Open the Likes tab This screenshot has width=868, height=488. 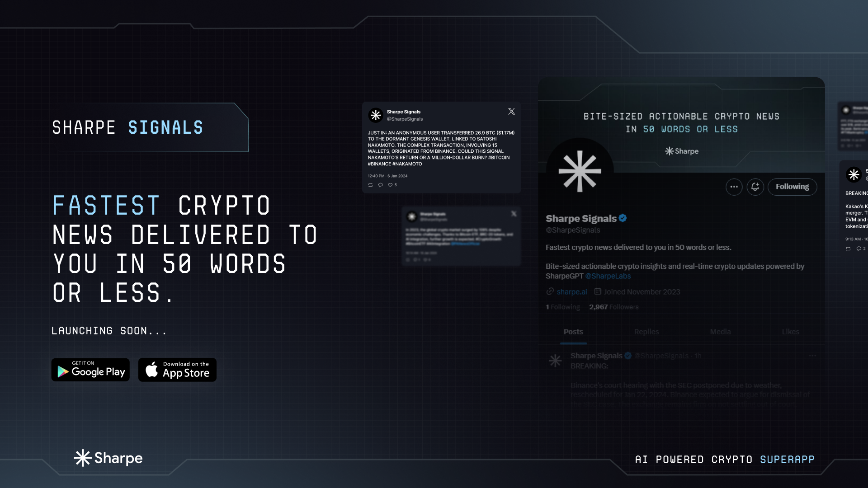coord(790,332)
